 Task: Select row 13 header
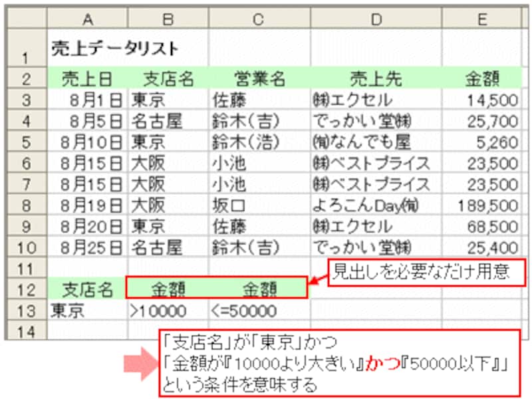27,310
